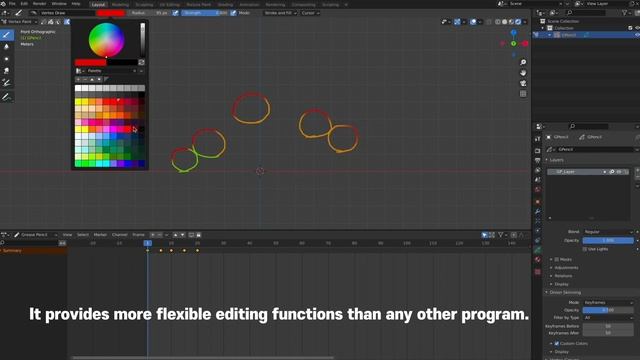Click the red X axis on navigation gizmo
The width and height of the screenshot is (640, 360).
point(524,44)
